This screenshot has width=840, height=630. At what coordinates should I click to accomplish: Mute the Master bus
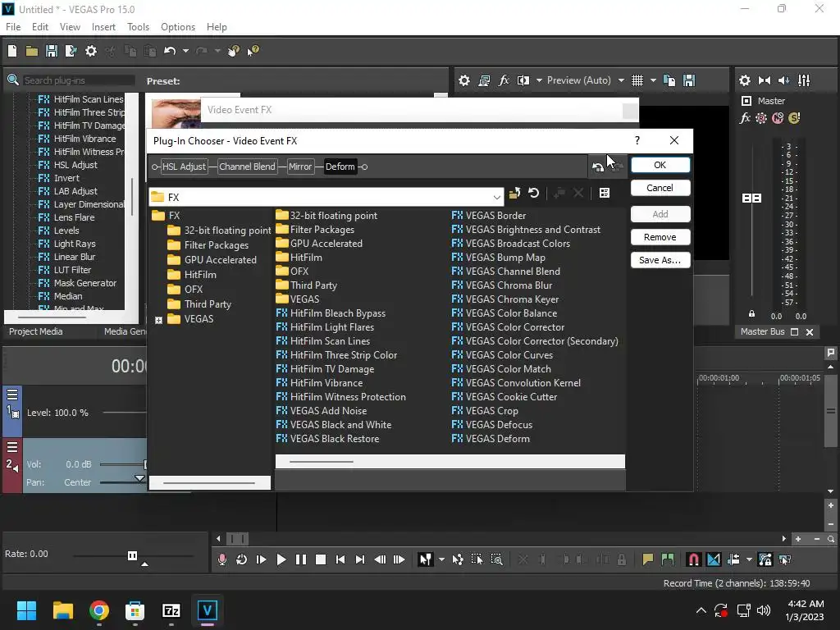pyautogui.click(x=778, y=118)
